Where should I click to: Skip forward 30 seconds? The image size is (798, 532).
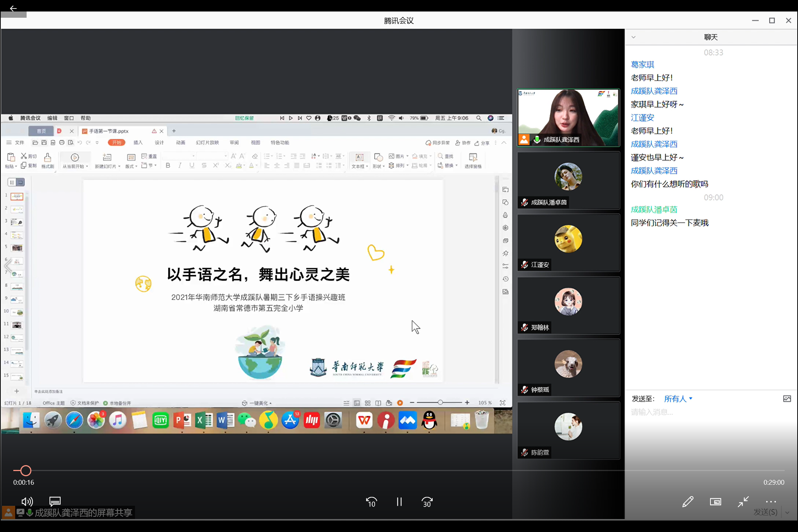(x=427, y=502)
